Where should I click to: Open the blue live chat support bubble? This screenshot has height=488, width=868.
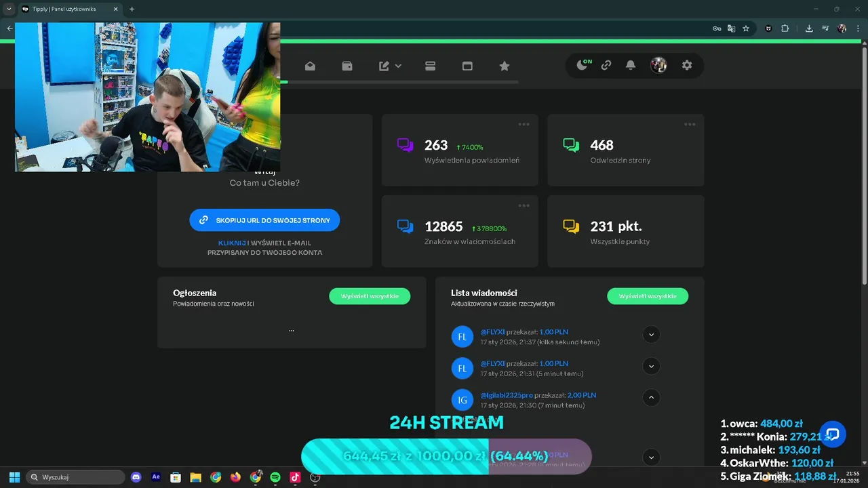coord(833,434)
